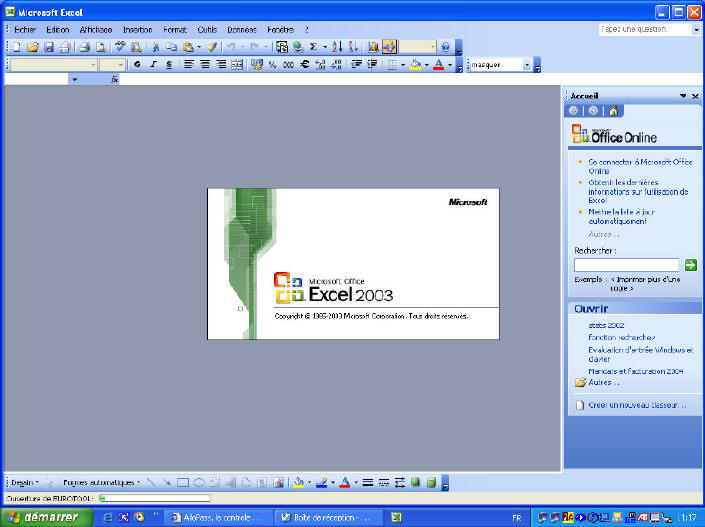Open the Name Box dropdown arrow
This screenshot has width=705, height=527.
(75, 80)
